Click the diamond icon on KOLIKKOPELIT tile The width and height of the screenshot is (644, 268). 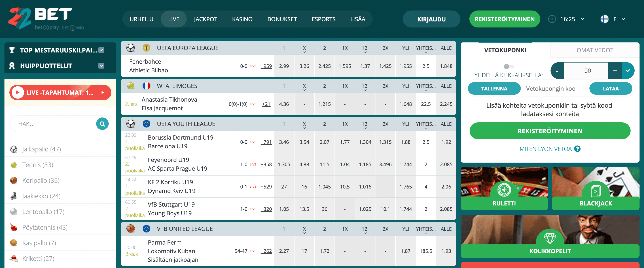(550, 239)
